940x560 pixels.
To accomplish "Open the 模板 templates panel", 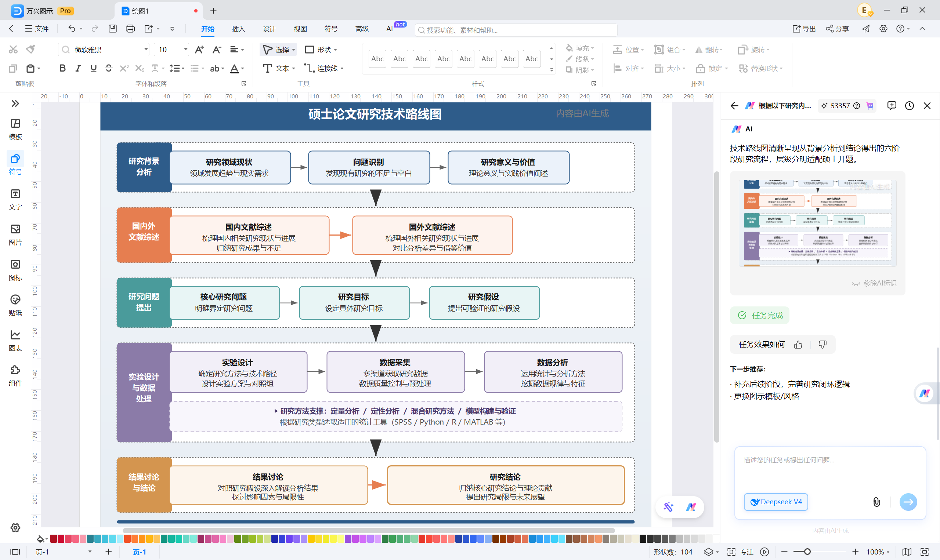I will [x=15, y=130].
